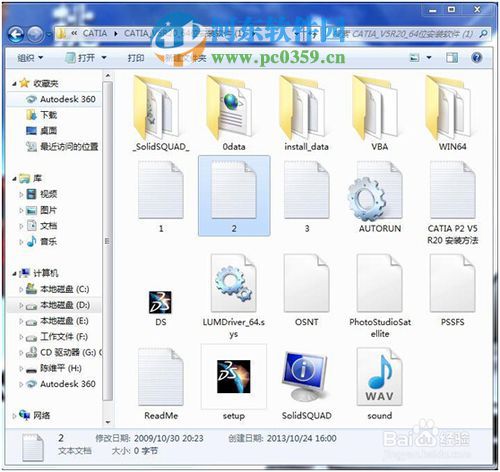Collapse the 计算机 tree section
Screen dimensions: 500x472
tap(14, 274)
